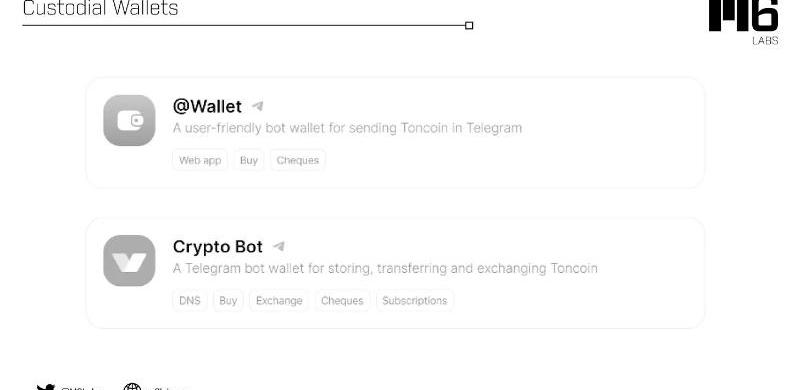Select the Subscriptions tag

[x=415, y=301]
